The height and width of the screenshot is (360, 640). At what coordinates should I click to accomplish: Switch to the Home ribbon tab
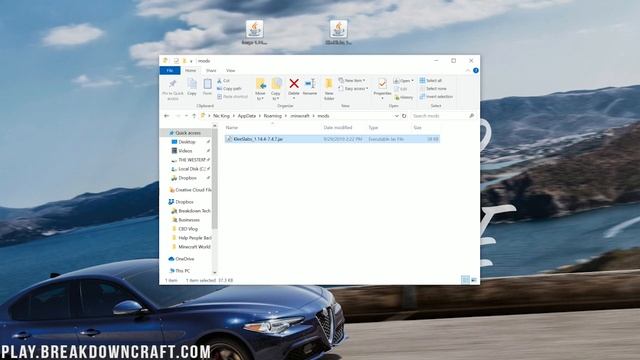(191, 71)
